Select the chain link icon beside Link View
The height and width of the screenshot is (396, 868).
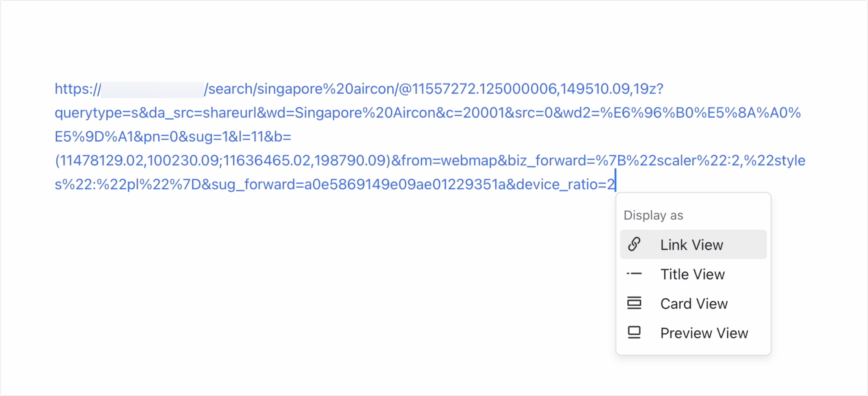634,244
